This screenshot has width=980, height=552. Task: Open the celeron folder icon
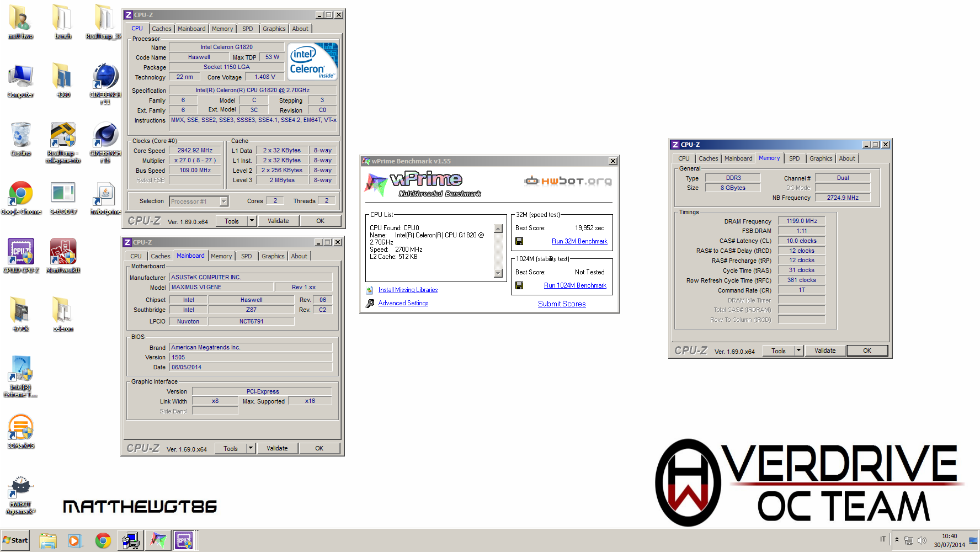point(63,314)
